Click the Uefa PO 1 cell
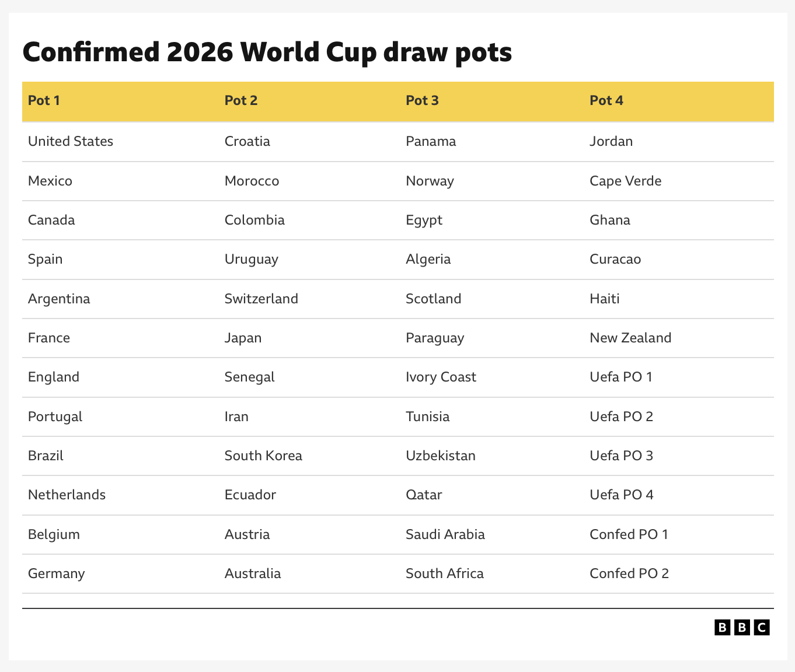This screenshot has width=795, height=672. (621, 377)
